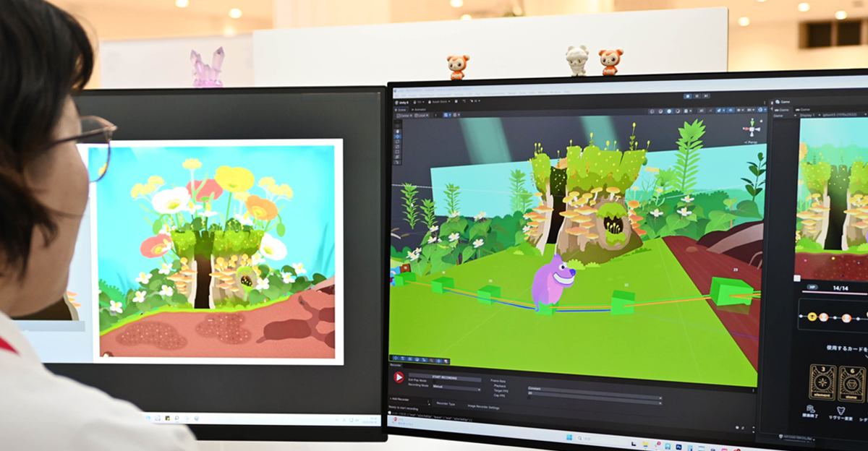The width and height of the screenshot is (868, 451).
Task: Toggle Scene view 2D mode button
Action: [701, 111]
